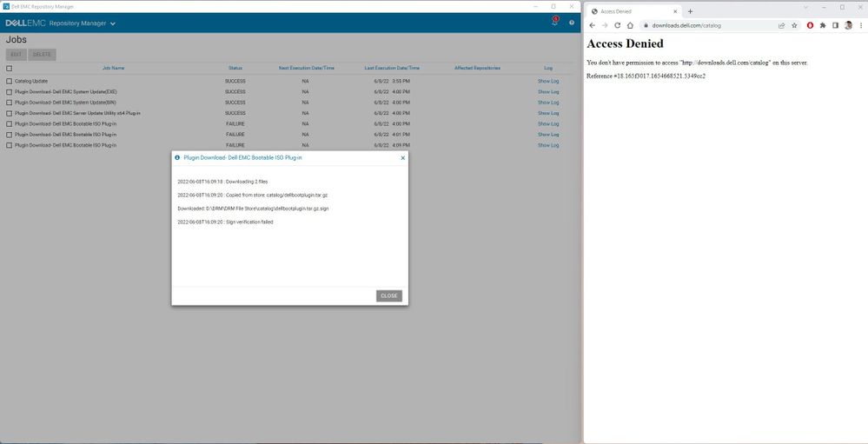Click the Dell EMC logo in header
The width and height of the screenshot is (868, 444).
(25, 23)
